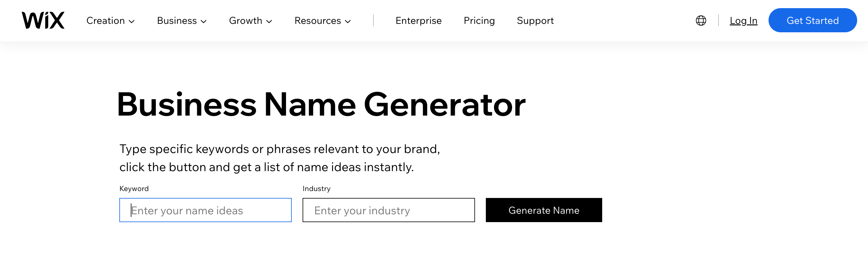Click the chevron beside Growth
The width and height of the screenshot is (868, 271).
(x=269, y=21)
